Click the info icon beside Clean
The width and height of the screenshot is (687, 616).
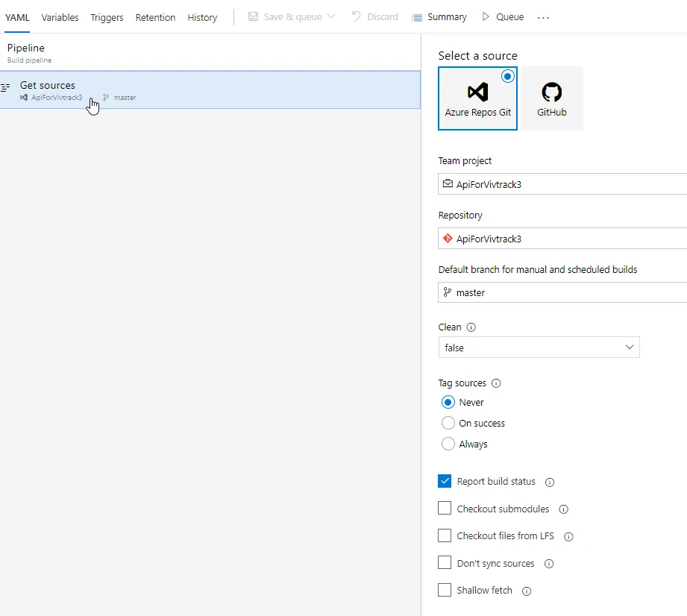tap(471, 327)
